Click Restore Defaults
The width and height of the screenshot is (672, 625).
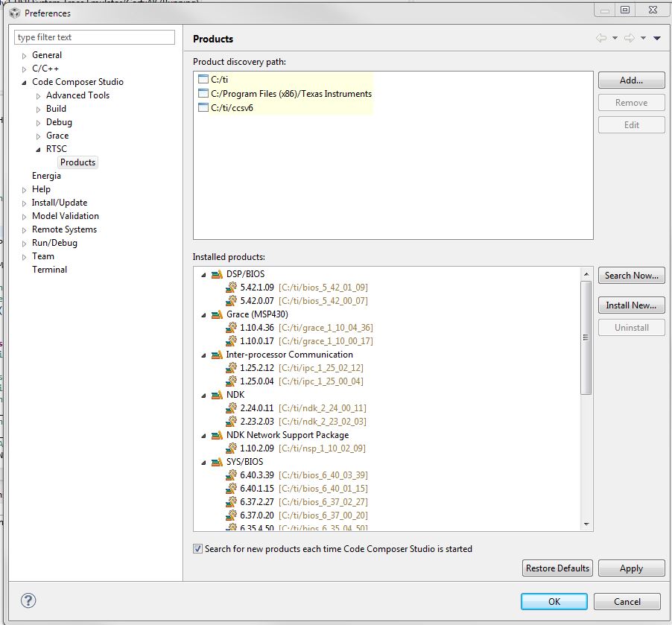[557, 568]
